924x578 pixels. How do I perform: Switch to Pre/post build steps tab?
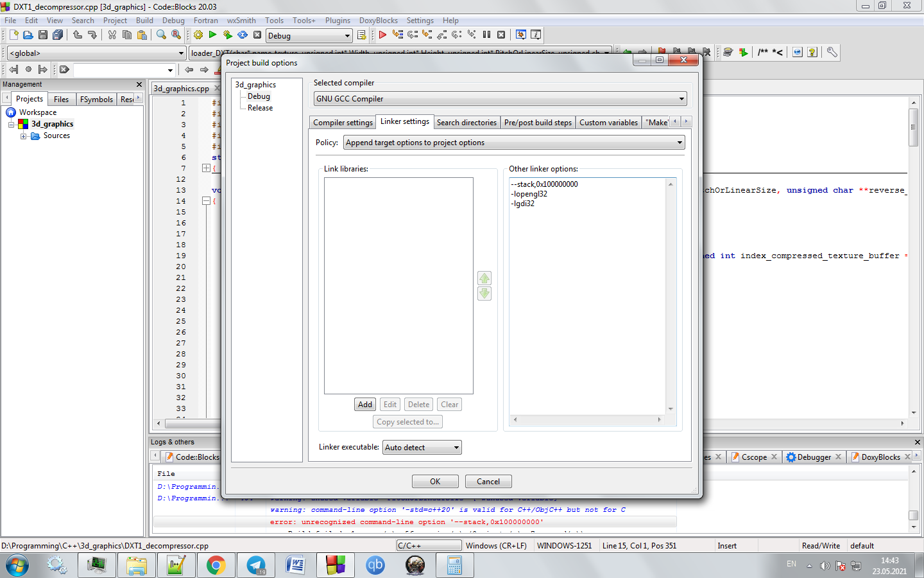(538, 123)
